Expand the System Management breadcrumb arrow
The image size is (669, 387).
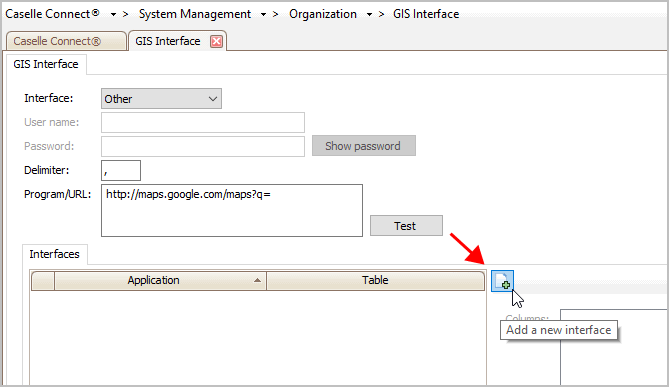click(x=263, y=15)
